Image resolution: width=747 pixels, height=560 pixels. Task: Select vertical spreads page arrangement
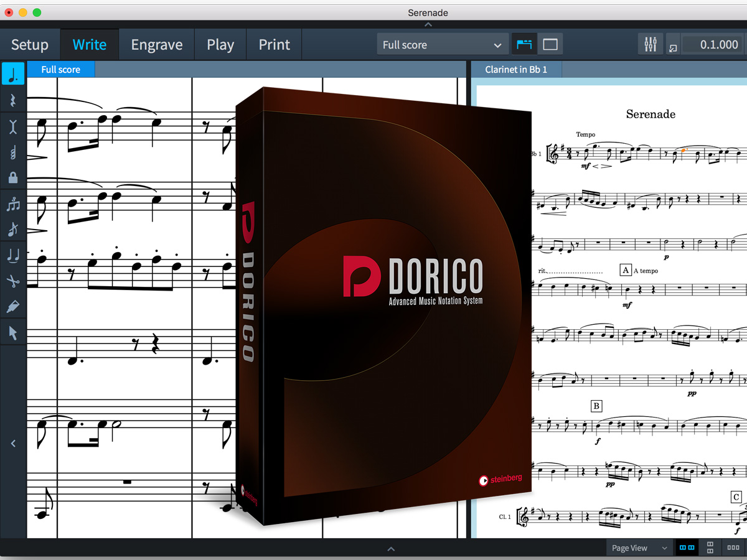[710, 548]
